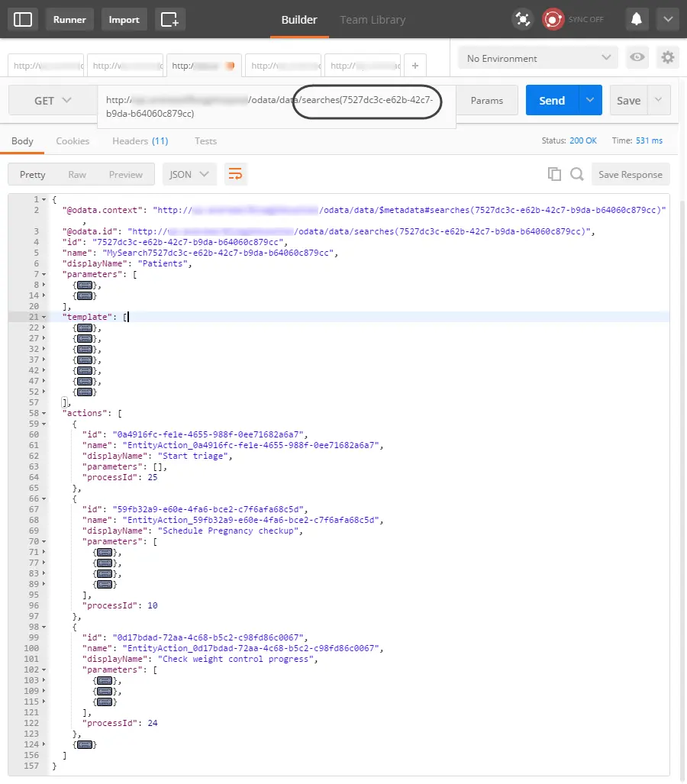Image resolution: width=687 pixels, height=784 pixels.
Task: Click Save Response
Action: [x=631, y=175]
